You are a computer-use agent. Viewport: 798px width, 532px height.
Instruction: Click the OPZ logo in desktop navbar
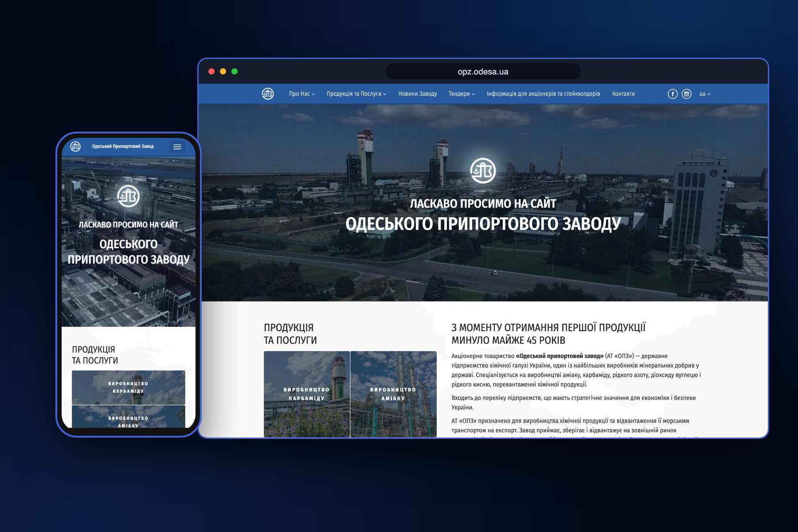click(x=268, y=94)
